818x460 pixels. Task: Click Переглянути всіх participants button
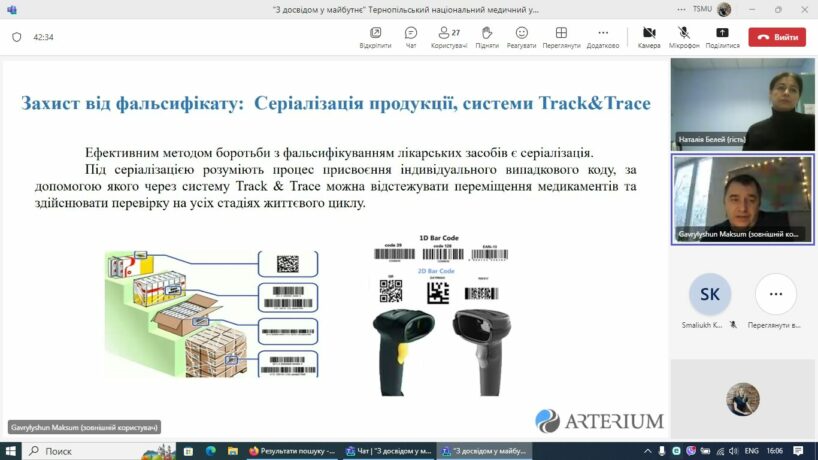click(x=775, y=295)
